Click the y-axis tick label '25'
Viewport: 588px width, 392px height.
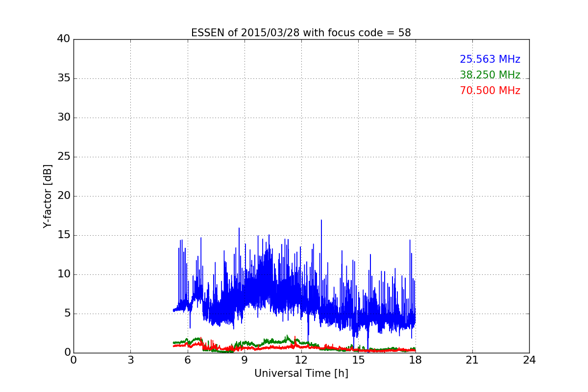tap(64, 157)
